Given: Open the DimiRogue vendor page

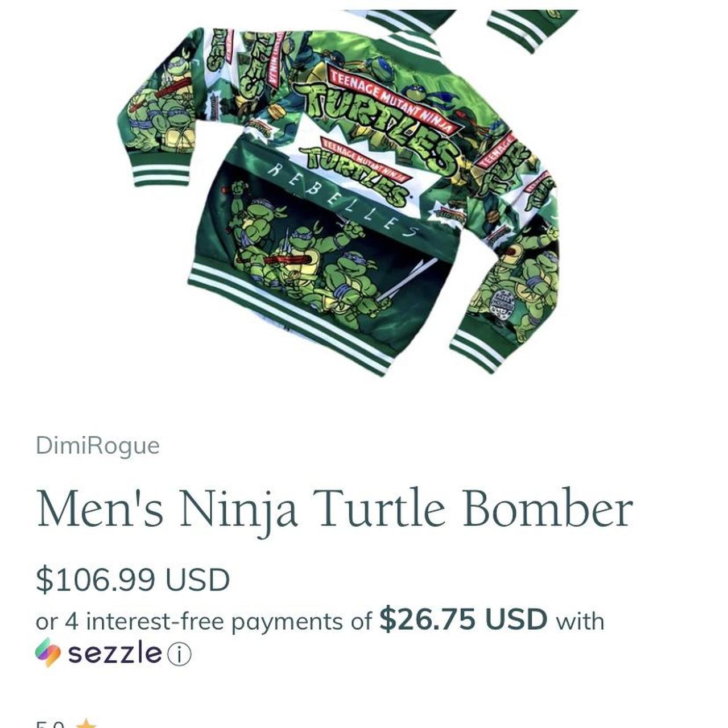Looking at the screenshot, I should click(x=97, y=445).
